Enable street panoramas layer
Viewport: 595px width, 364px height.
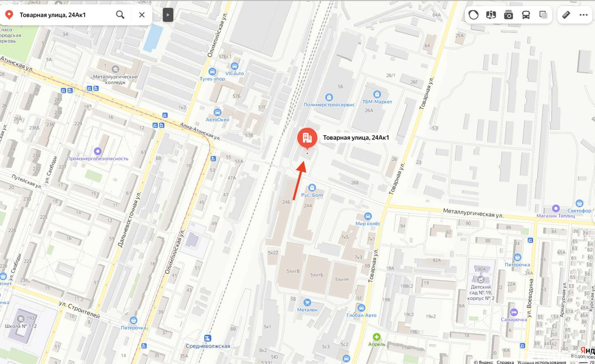[x=491, y=15]
